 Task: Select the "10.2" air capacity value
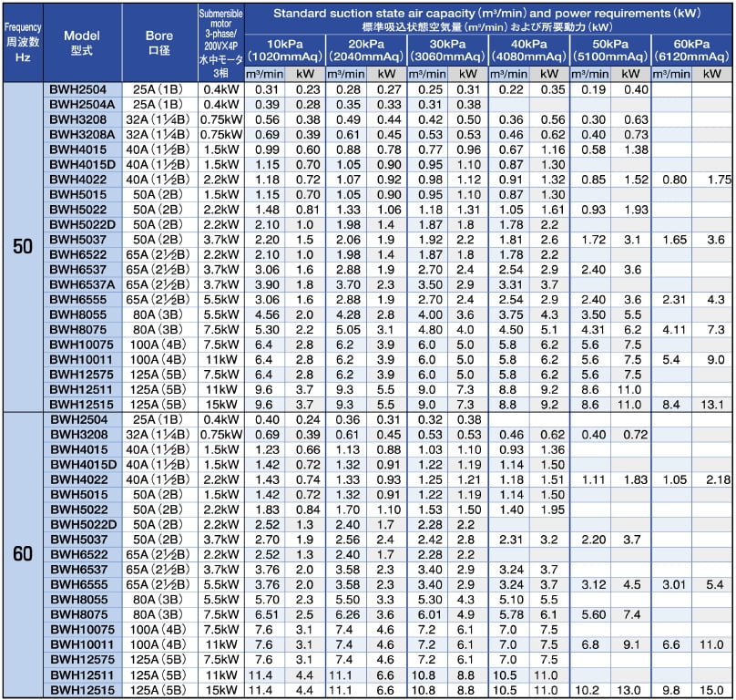pyautogui.click(x=588, y=690)
